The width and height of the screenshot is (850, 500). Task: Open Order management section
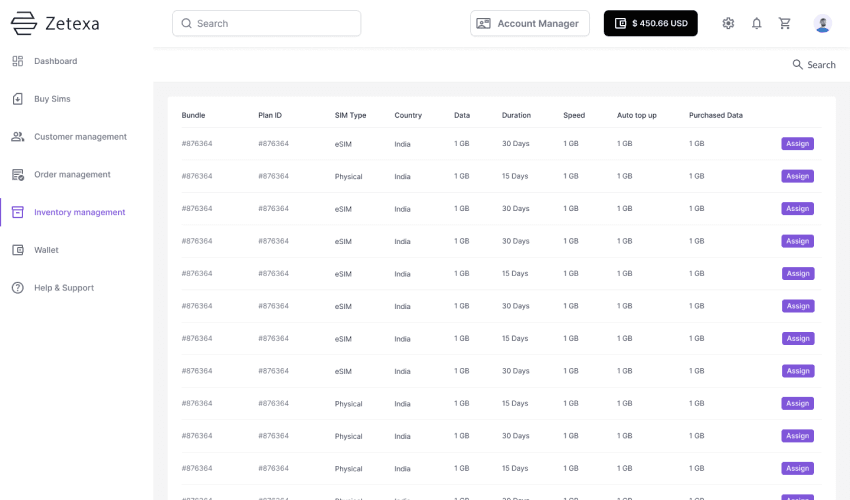(x=72, y=175)
